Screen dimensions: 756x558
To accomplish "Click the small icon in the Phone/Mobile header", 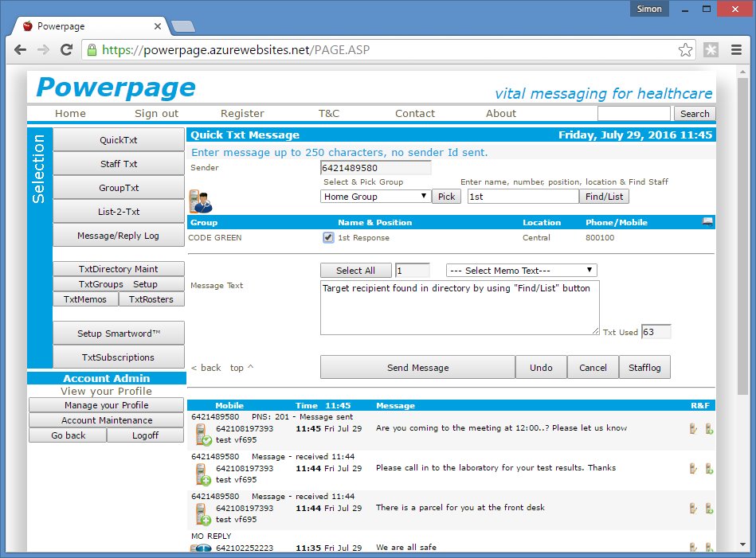I will click(707, 222).
